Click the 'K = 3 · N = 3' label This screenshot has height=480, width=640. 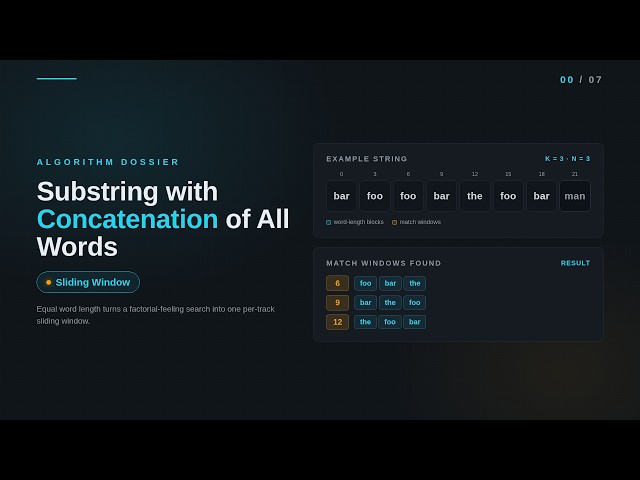(568, 159)
